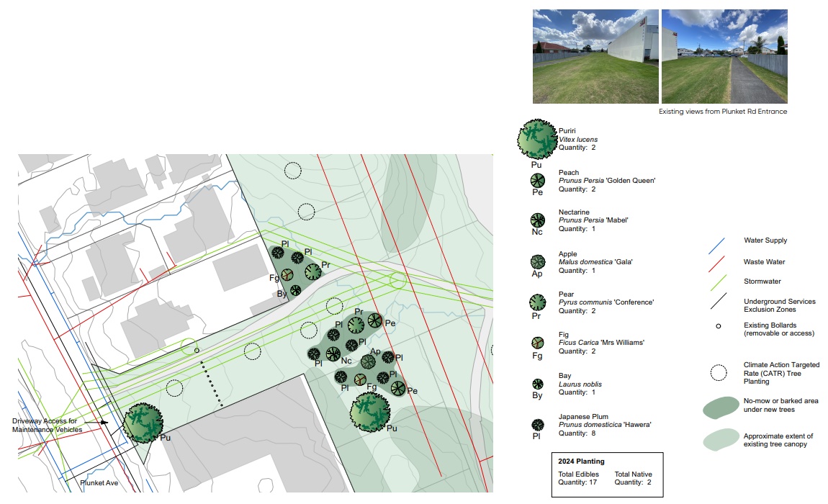Click the Puriri tree beside the driveway access
Viewport: 828px width, 504px height.
pyautogui.click(x=142, y=422)
